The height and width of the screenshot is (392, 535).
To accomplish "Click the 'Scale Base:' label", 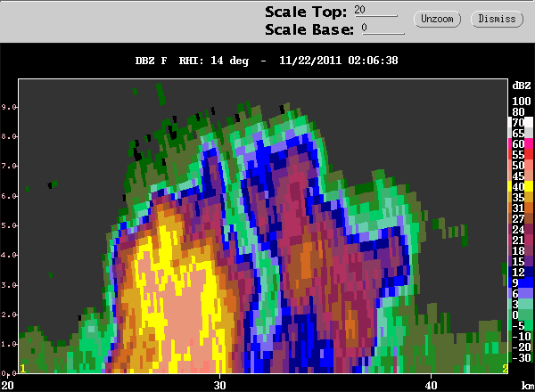I will tap(309, 29).
